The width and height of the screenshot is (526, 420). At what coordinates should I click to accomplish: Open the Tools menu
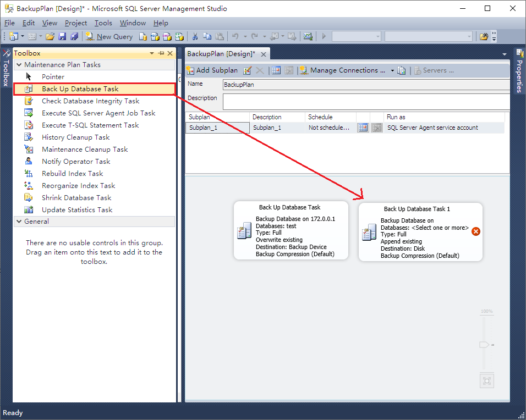click(x=103, y=23)
